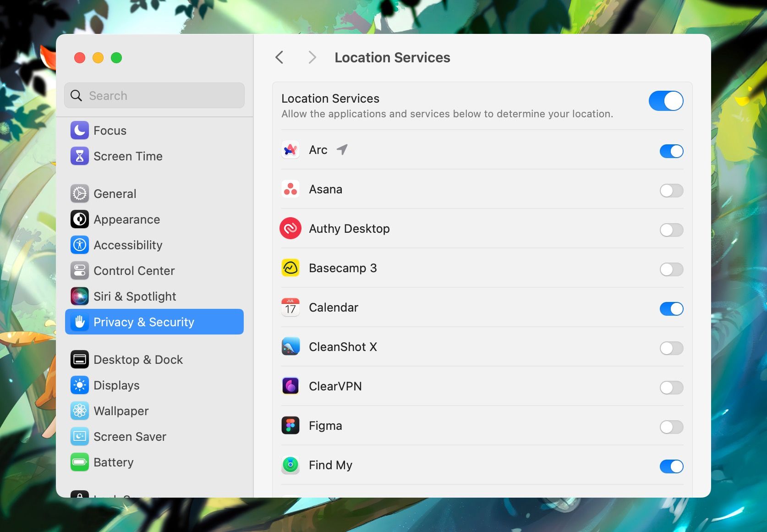Screen dimensions: 767x532
Task: Toggle location access for ClearVPN
Action: click(x=671, y=388)
